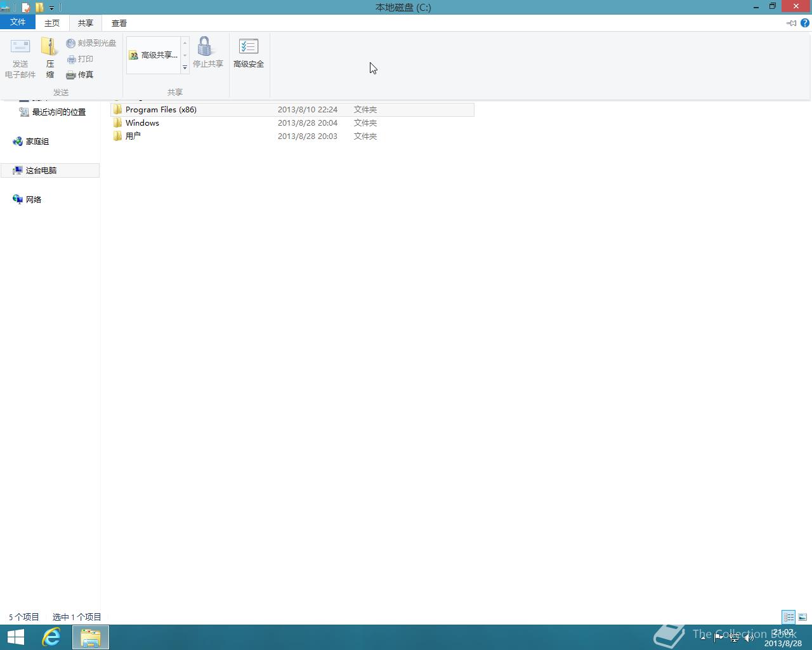Switch to the 主页 ribbon tab
The width and height of the screenshot is (812, 650).
tap(52, 23)
